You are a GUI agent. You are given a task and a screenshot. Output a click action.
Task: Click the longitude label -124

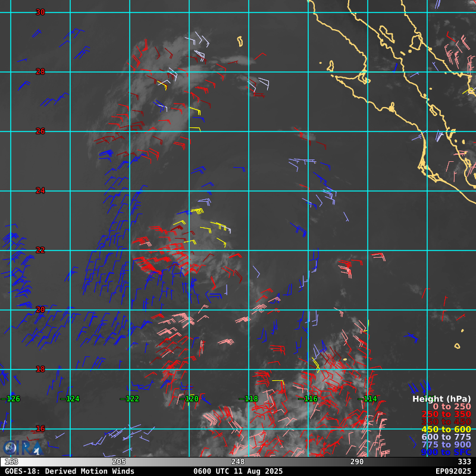coord(70,399)
